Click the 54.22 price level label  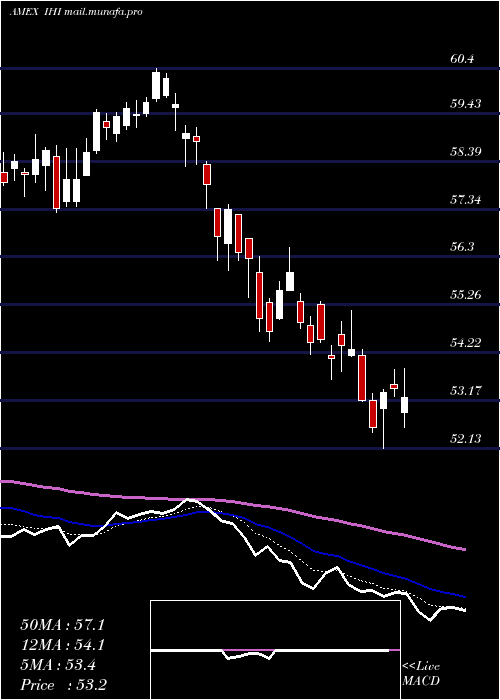tap(466, 342)
